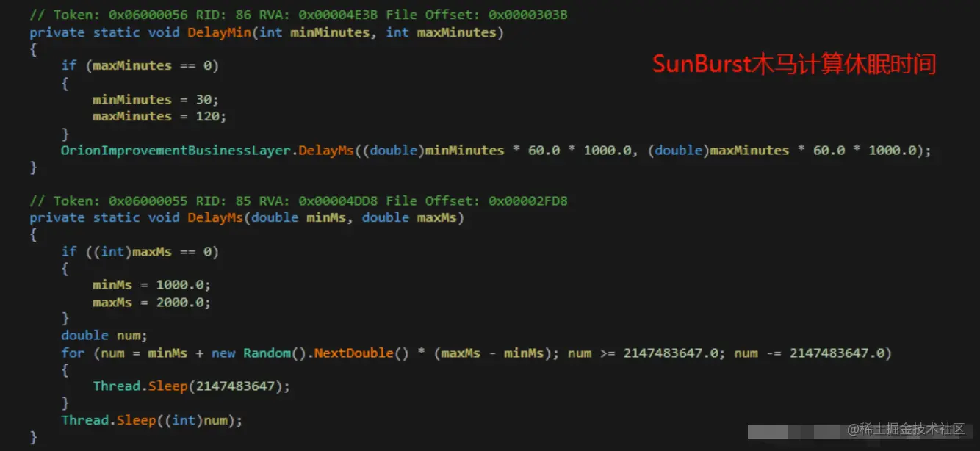The image size is (980, 451).
Task: Click the "if ((int)maxMs == 0)" condition line
Action: pyautogui.click(x=140, y=251)
